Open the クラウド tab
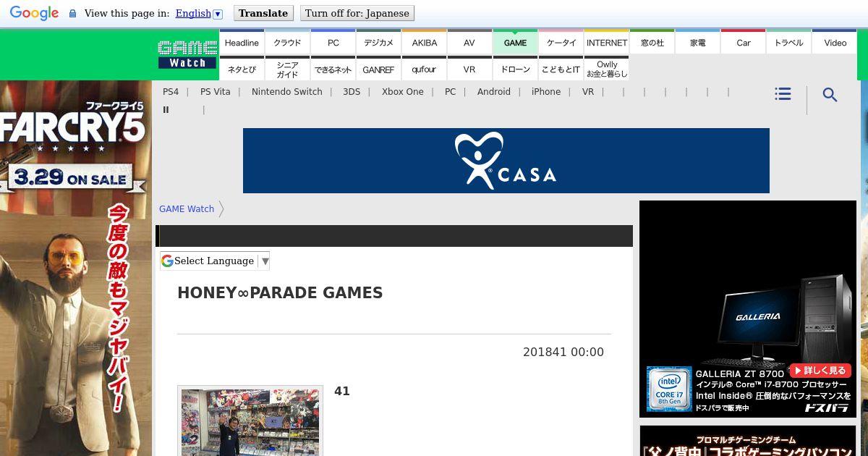Screen dimensions: 868x456 tap(287, 43)
